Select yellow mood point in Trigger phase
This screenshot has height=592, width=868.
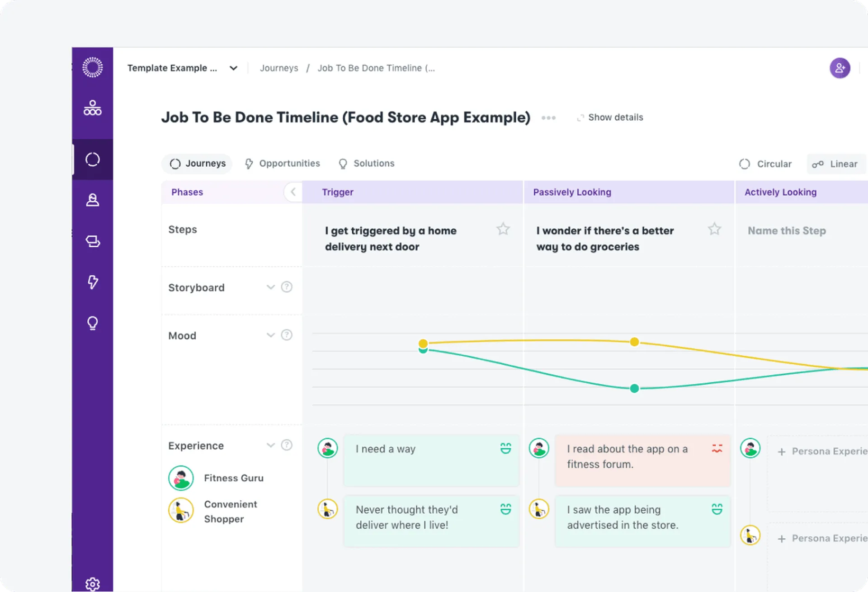coord(423,343)
